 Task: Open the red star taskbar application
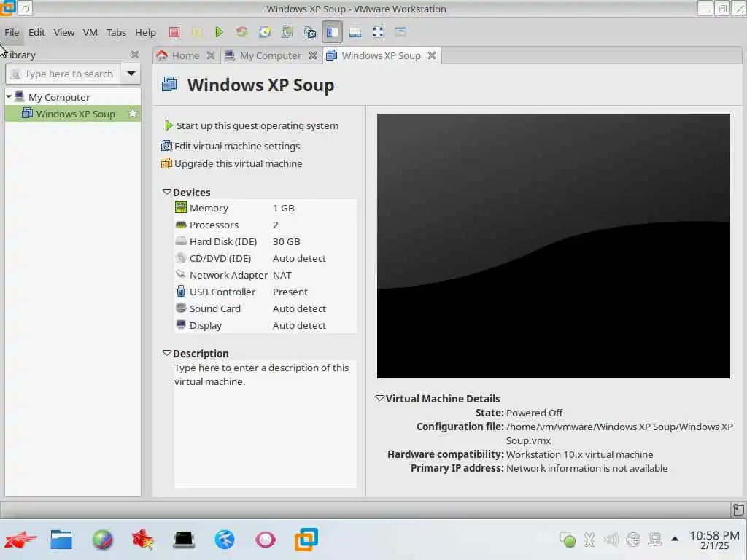coord(143,540)
